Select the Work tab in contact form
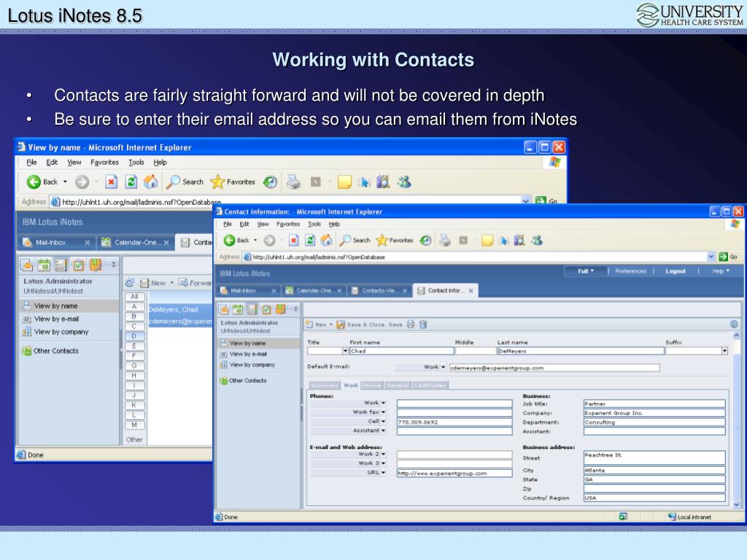 click(351, 385)
